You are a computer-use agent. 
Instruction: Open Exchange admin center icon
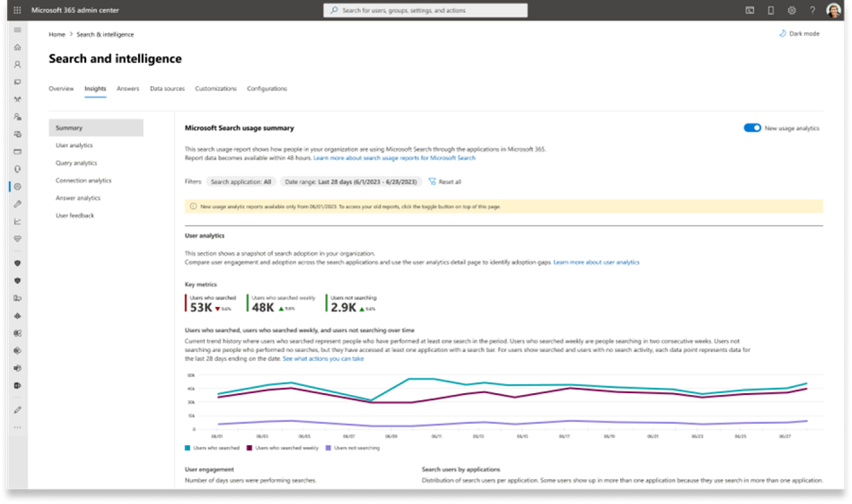pyautogui.click(x=17, y=333)
